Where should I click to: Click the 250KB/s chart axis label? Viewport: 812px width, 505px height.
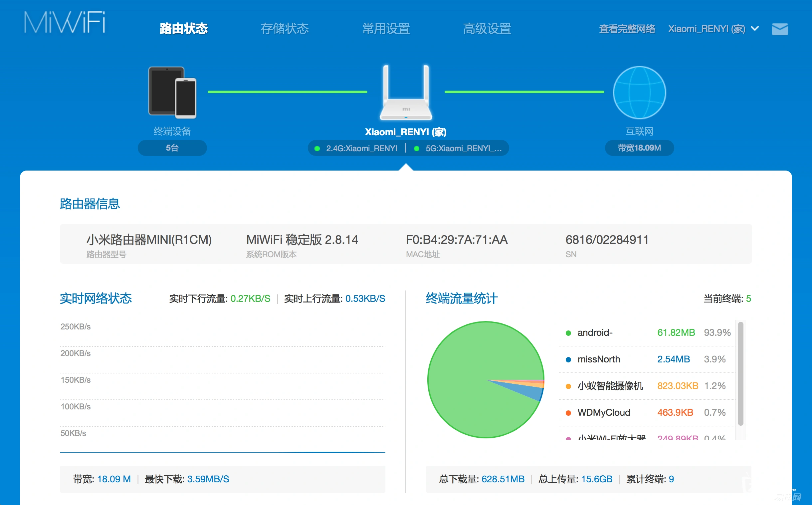coord(76,327)
